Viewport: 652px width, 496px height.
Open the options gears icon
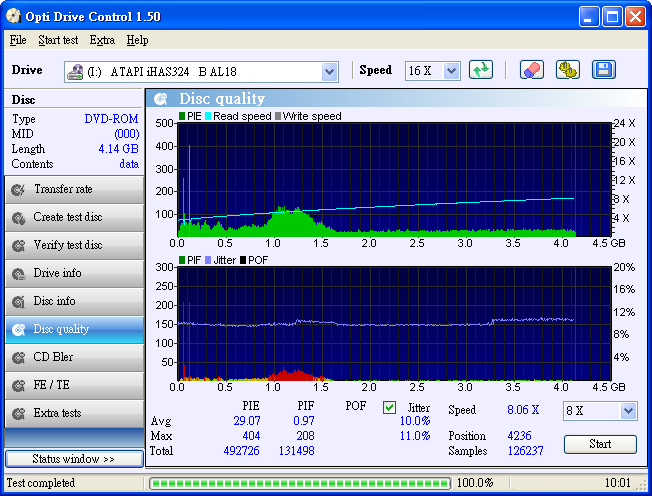pyautogui.click(x=567, y=70)
